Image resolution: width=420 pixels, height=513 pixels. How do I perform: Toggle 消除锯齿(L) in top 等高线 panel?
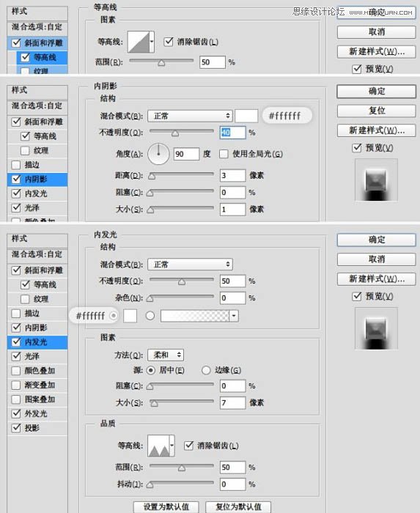[169, 42]
